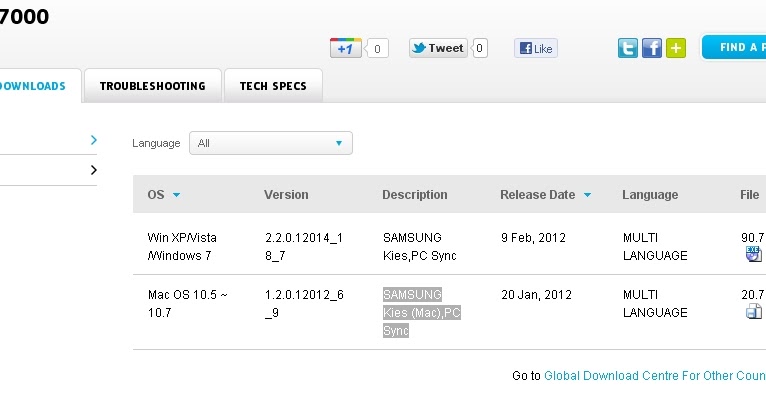766x402 pixels.
Task: Open Global Download Centre link
Action: tap(655, 376)
